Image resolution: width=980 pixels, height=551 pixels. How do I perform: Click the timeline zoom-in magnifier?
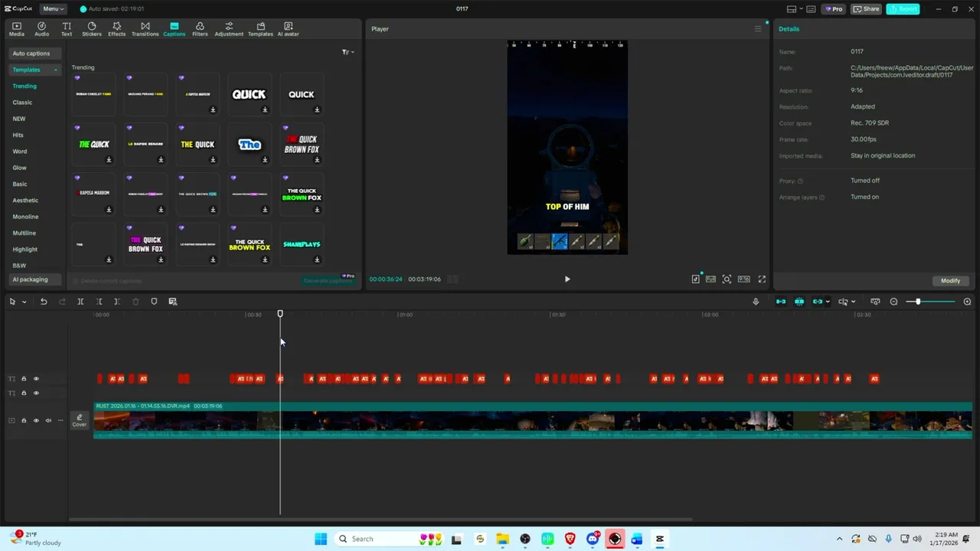[x=967, y=302]
